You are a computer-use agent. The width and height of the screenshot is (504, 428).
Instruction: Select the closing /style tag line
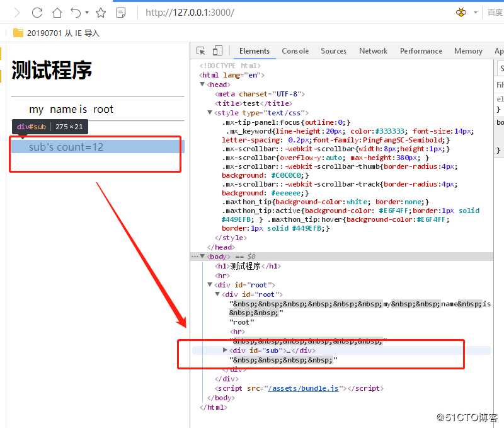tap(231, 238)
